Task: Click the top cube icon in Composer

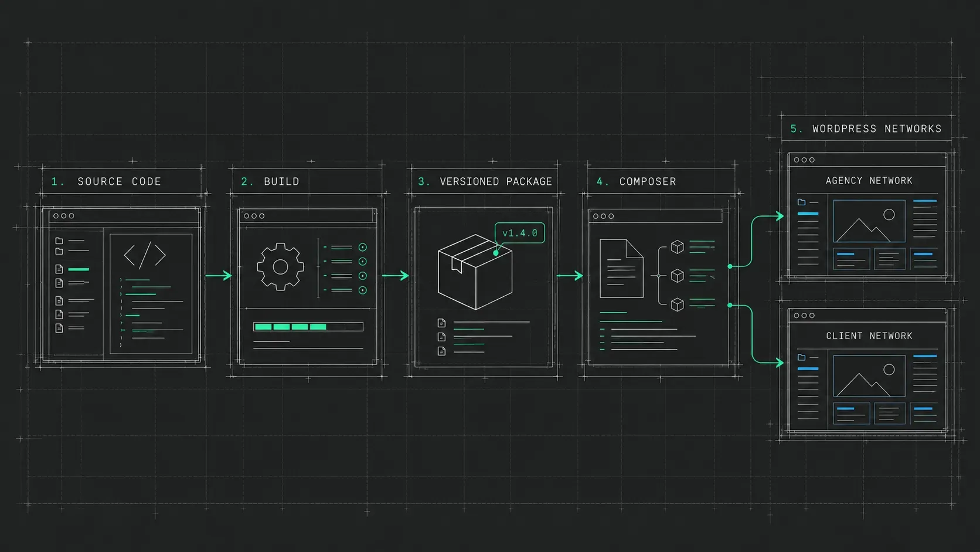Action: [678, 247]
